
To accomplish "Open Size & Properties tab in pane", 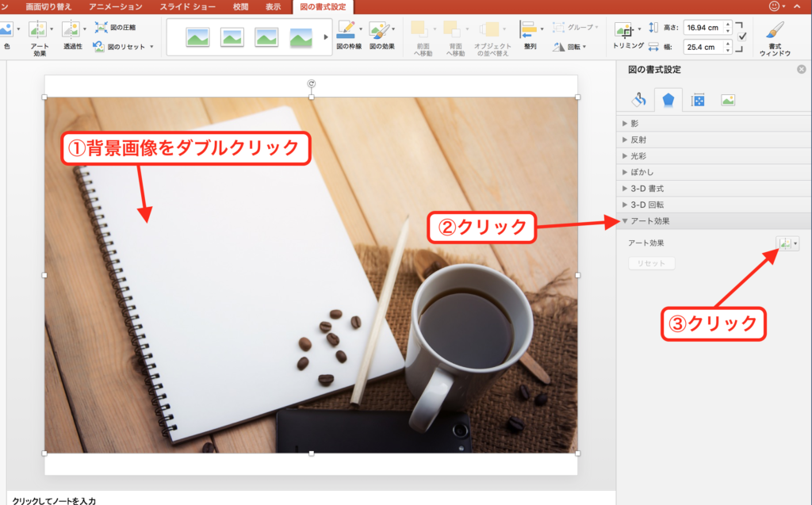I will (x=698, y=100).
